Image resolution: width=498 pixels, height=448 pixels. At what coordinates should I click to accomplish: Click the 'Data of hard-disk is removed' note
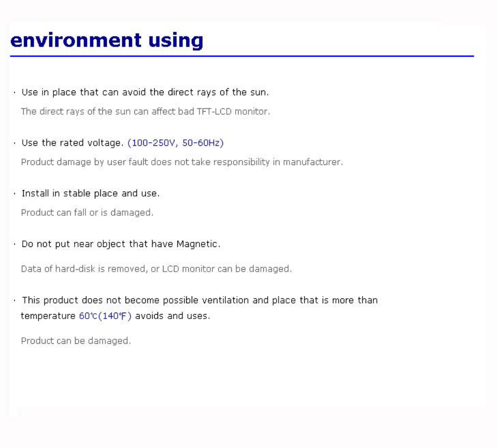pos(156,269)
